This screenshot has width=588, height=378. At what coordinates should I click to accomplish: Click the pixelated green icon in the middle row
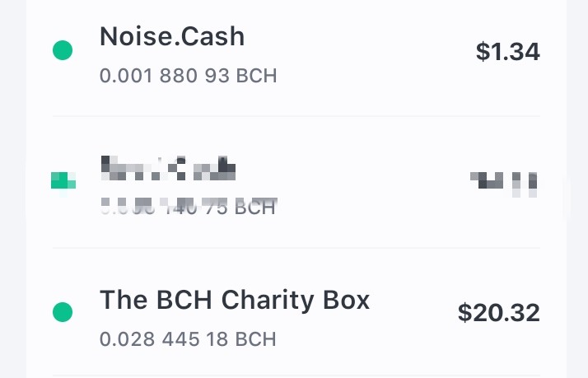63,180
